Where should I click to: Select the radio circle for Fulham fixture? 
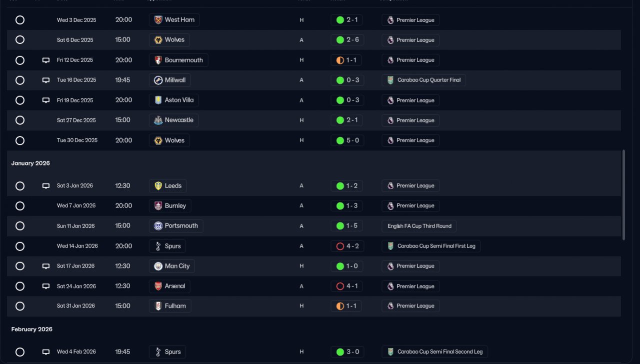pos(20,306)
